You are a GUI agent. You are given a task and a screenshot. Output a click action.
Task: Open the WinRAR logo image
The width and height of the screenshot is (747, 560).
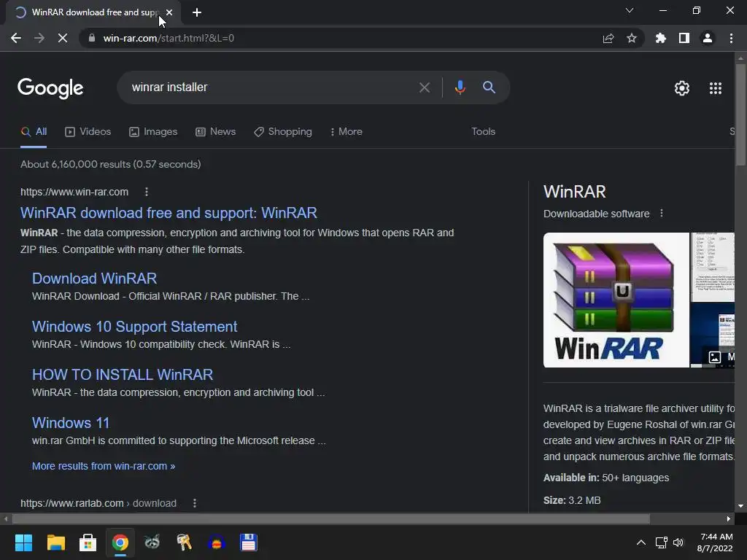click(616, 300)
